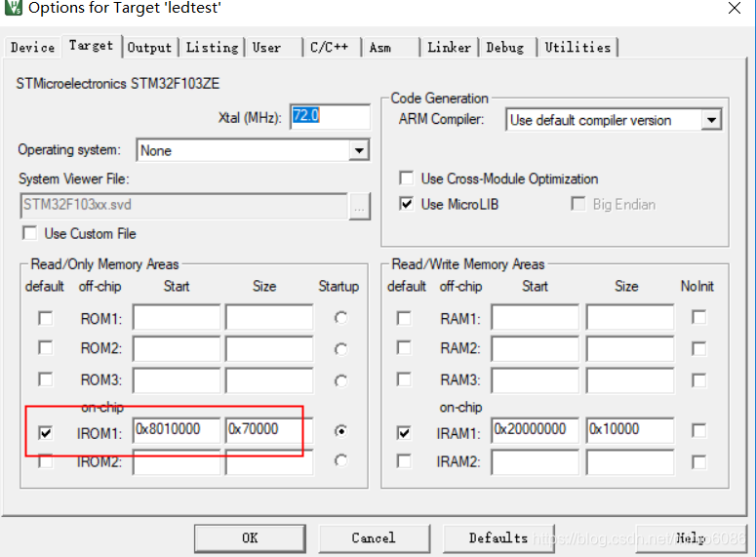Close the Options for Target dialog
The image size is (756, 557).
[735, 8]
